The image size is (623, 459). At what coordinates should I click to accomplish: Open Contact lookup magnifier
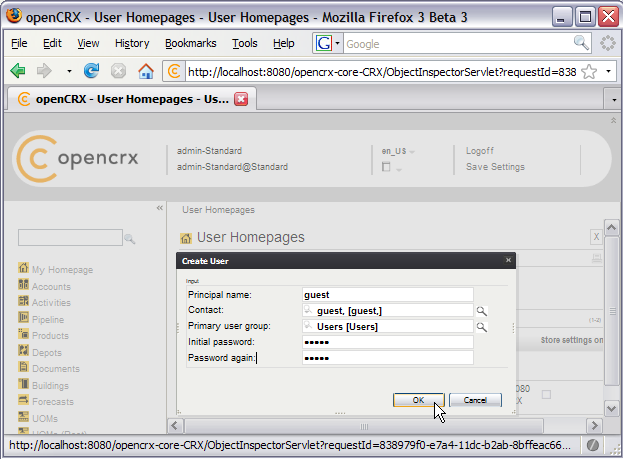click(x=482, y=311)
